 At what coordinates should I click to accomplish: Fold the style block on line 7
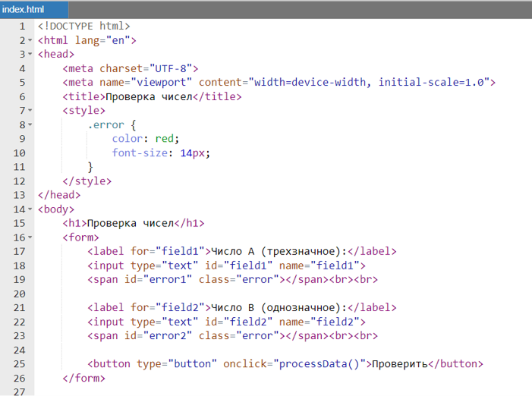[x=30, y=111]
